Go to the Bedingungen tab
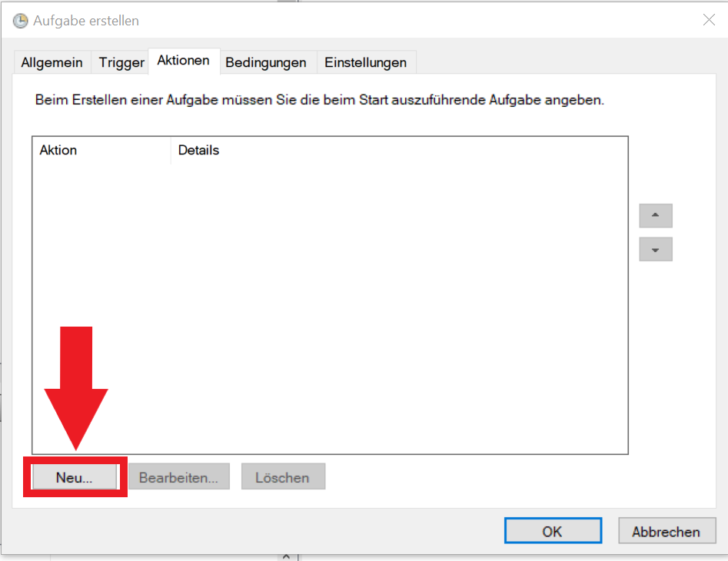The image size is (728, 561). [266, 62]
